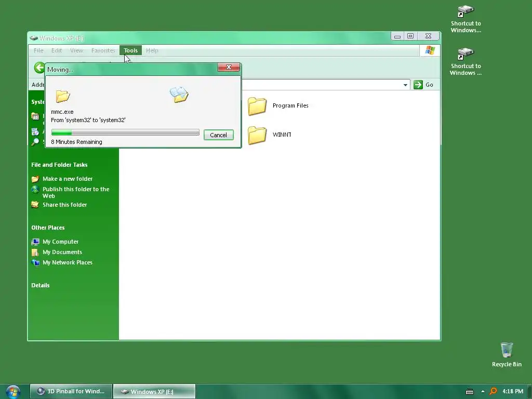Click the first System Tasks sidebar icon

coord(35,116)
